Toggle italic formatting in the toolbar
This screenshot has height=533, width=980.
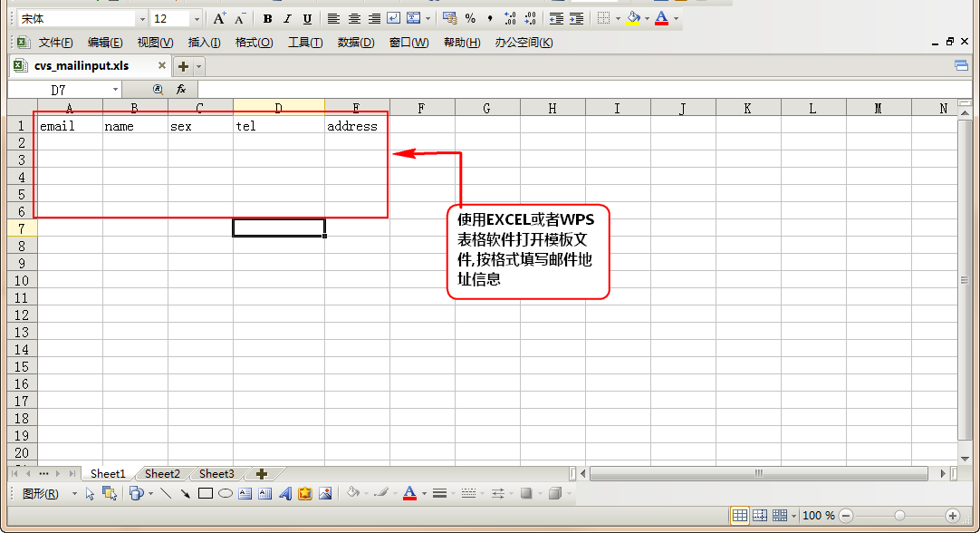point(287,19)
